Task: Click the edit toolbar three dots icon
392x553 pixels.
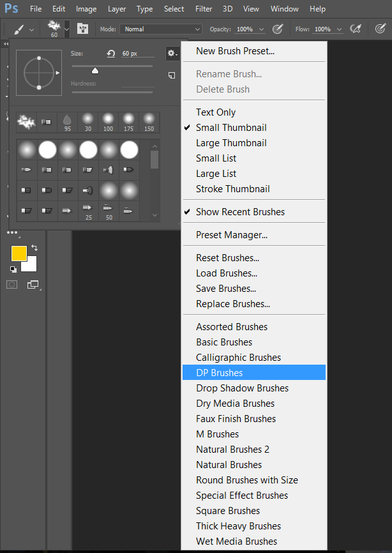Action: [x=12, y=232]
